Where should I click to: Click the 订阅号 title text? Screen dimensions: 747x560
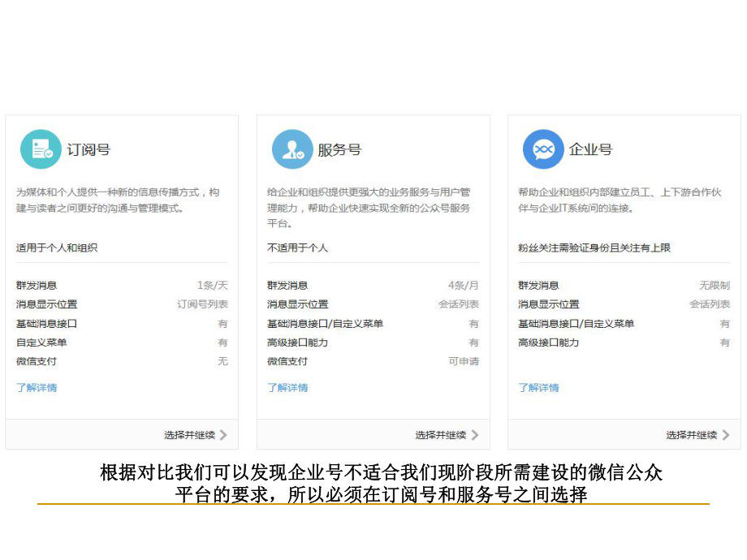[x=89, y=149]
